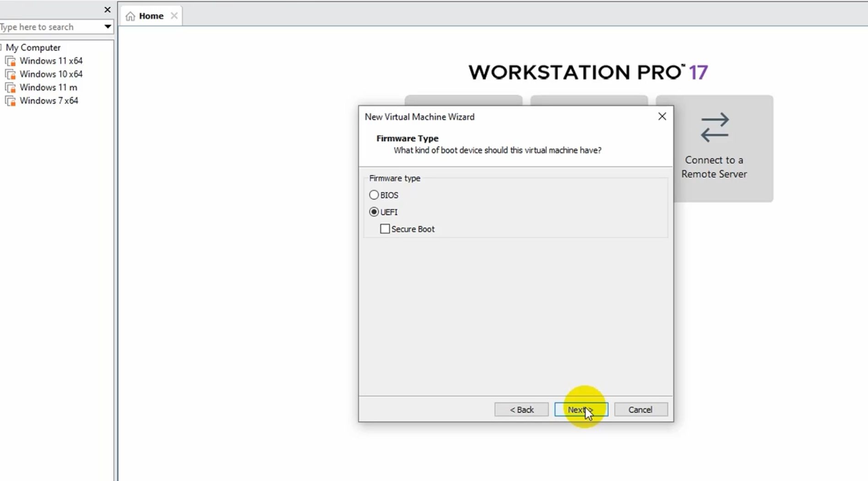Focus the library search field
868x481 pixels.
(x=50, y=27)
